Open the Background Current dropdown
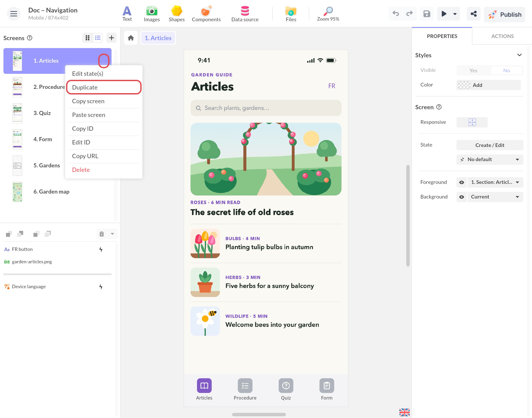532x418 pixels. coord(495,197)
